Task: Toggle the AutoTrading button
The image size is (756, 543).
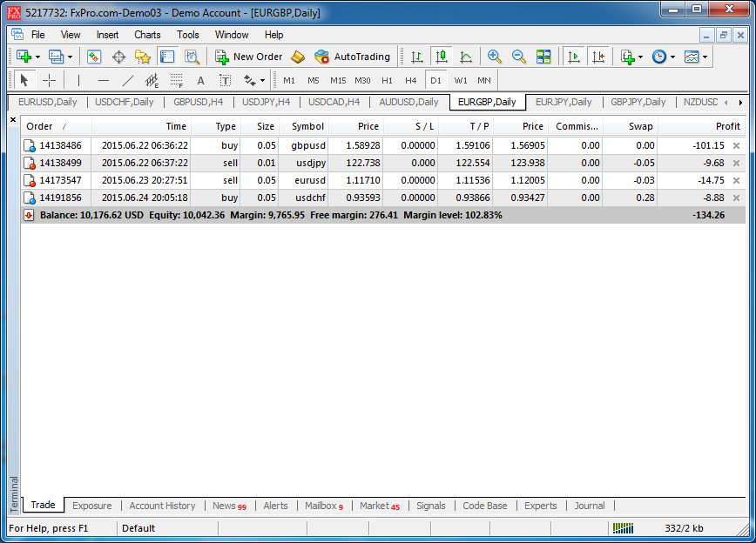Action: click(x=352, y=57)
